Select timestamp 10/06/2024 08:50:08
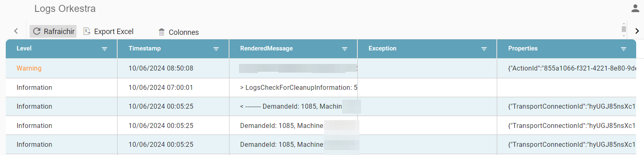 coord(161,68)
